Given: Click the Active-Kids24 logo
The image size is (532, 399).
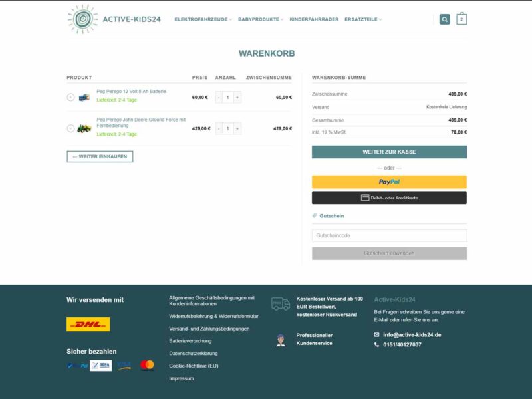Looking at the screenshot, I should [114, 19].
